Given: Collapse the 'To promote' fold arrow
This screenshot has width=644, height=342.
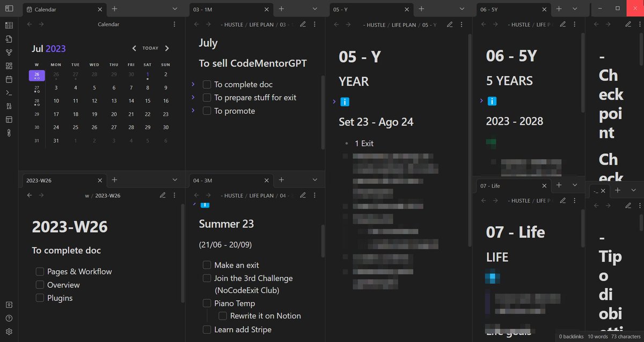Looking at the screenshot, I should [193, 110].
